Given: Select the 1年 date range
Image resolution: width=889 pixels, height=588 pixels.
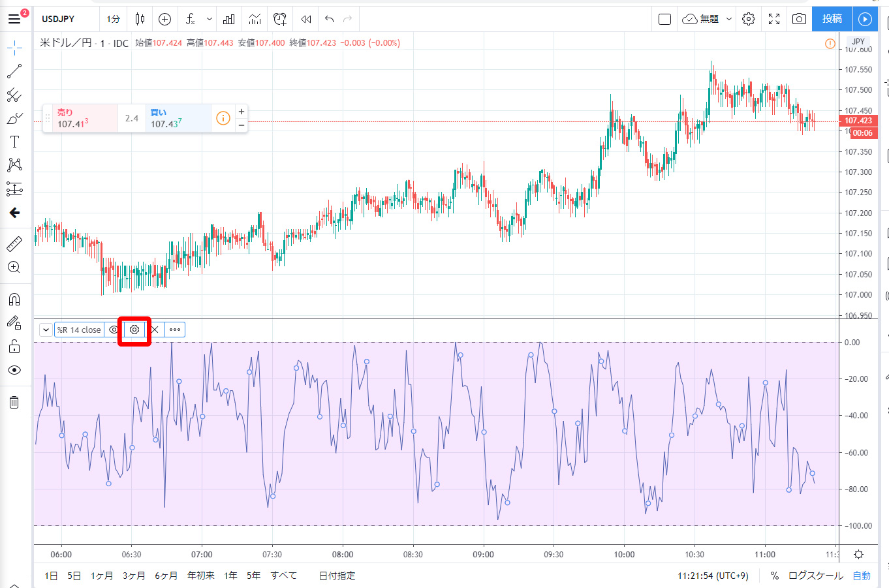Looking at the screenshot, I should [230, 576].
